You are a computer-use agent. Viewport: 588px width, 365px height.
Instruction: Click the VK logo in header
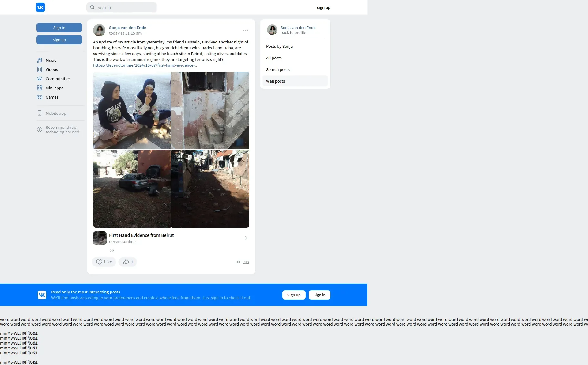coord(40,7)
